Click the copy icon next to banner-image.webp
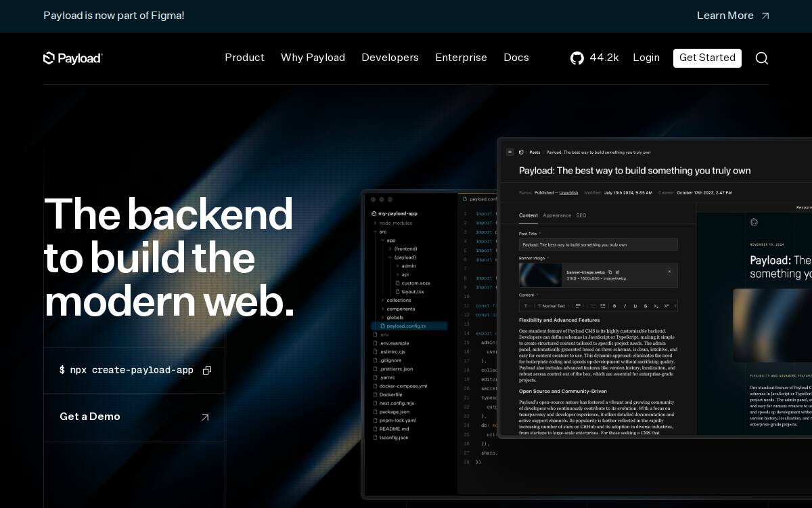 (610, 272)
